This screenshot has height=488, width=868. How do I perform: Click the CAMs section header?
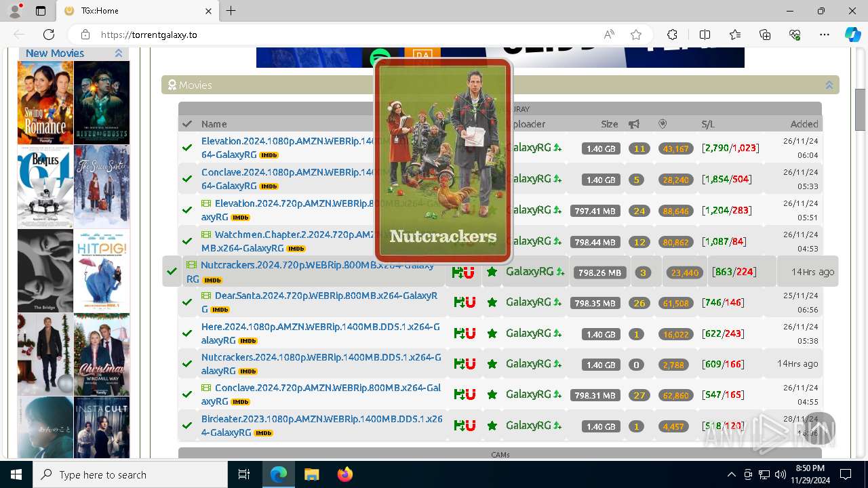(500, 454)
